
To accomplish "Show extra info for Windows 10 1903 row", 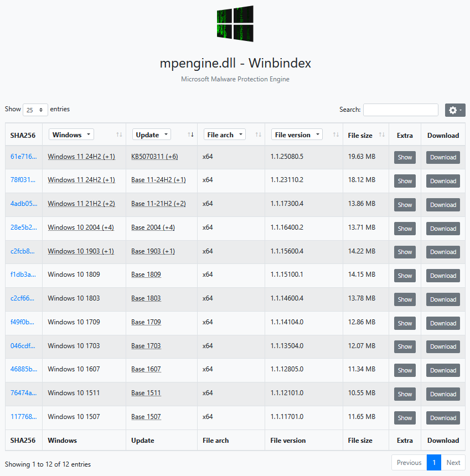I will 405,252.
